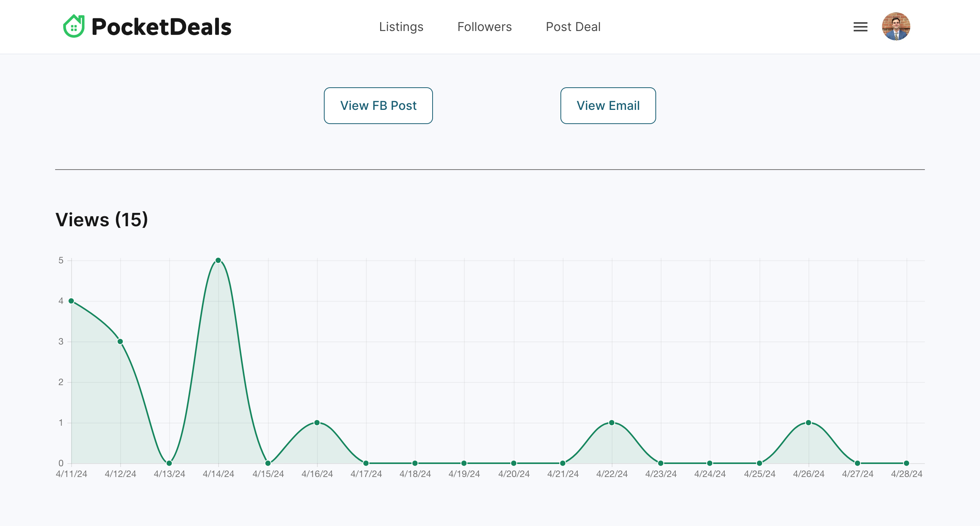Select the 4/11/24 chart data point
The width and height of the screenshot is (980, 526).
point(71,301)
